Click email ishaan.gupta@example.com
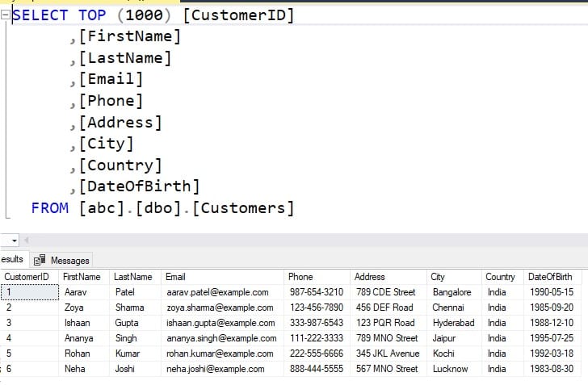The height and width of the screenshot is (385, 588). [220, 323]
